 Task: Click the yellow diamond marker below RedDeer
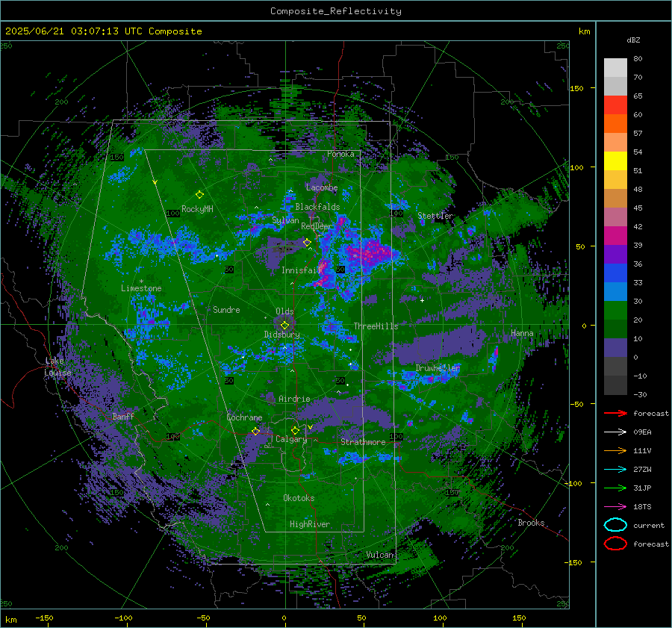pyautogui.click(x=307, y=242)
